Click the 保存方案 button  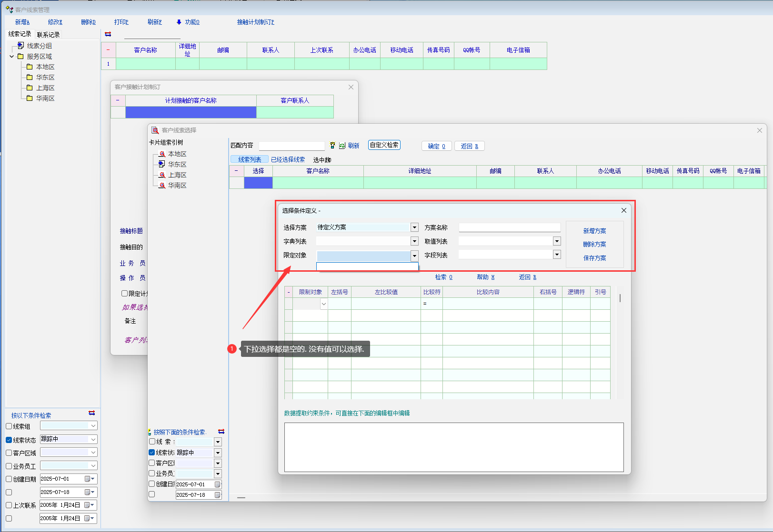(x=594, y=258)
